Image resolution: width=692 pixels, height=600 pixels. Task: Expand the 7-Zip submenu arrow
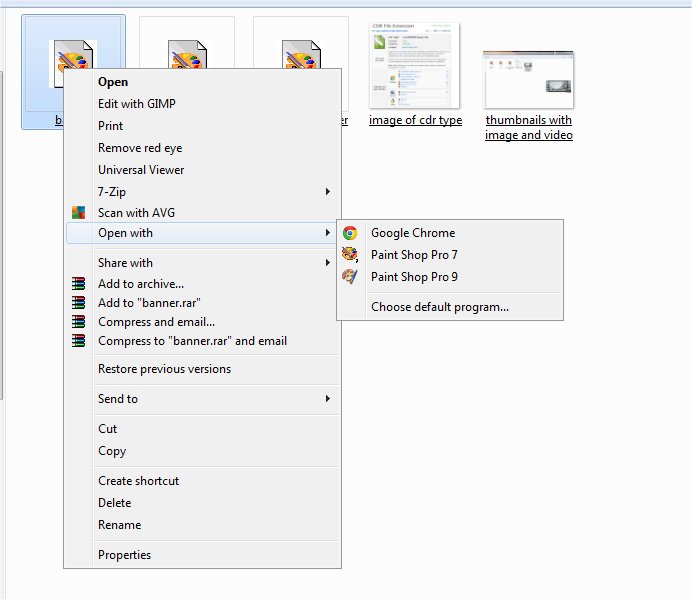tap(327, 191)
